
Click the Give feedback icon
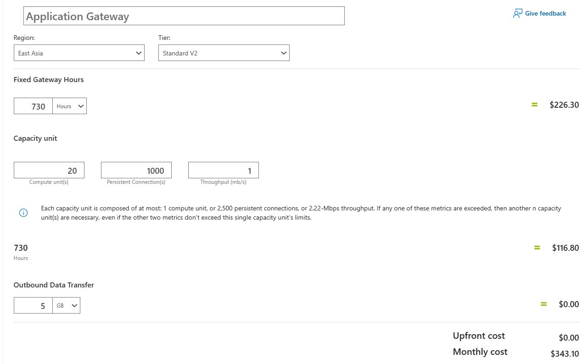click(518, 13)
